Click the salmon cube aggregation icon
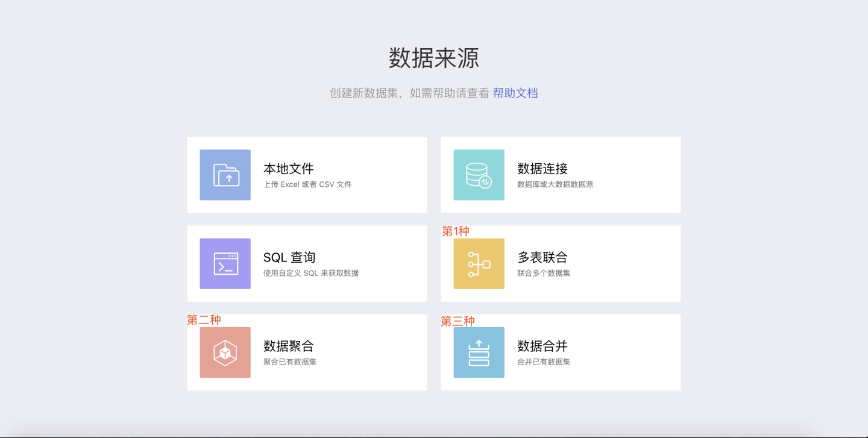 click(225, 352)
